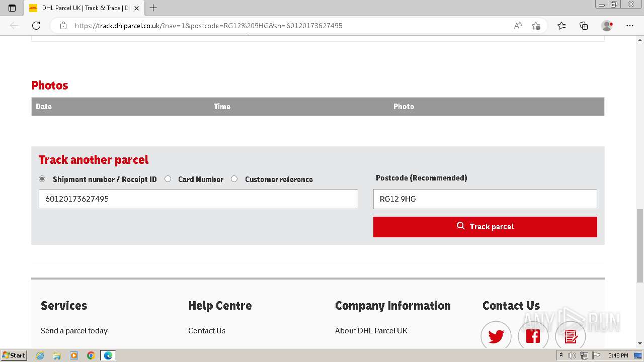Image resolution: width=644 pixels, height=362 pixels.
Task: Switch to Edge taskbar icon
Action: coord(108,355)
